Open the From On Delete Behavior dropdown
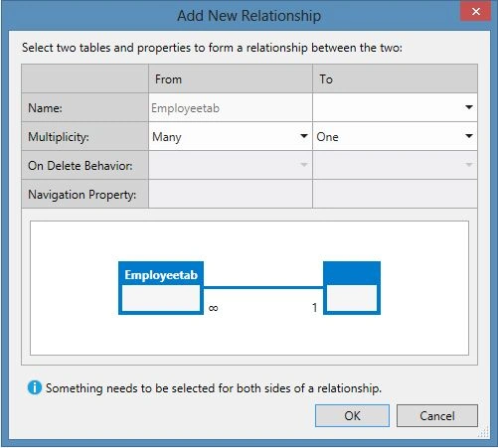Image resolution: width=498 pixels, height=448 pixels. 231,165
